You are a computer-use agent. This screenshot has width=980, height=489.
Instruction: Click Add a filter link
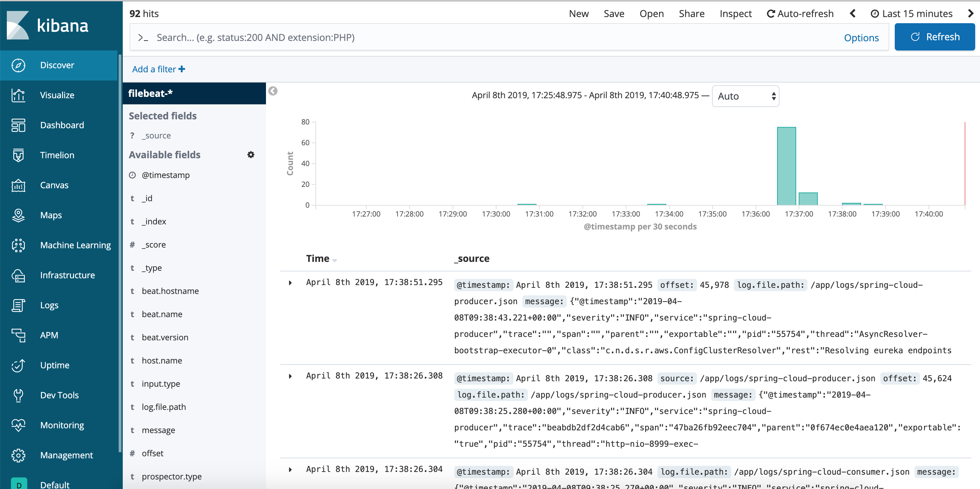(x=158, y=69)
